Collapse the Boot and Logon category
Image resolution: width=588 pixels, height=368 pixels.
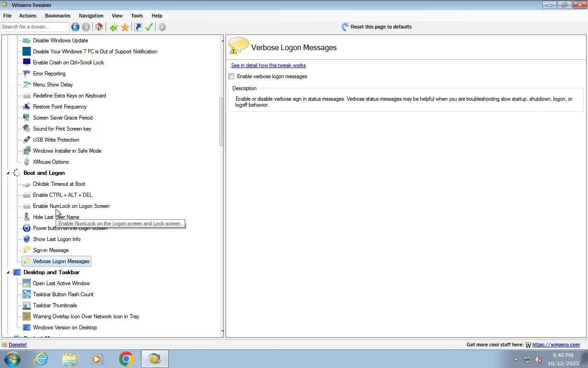[8, 173]
